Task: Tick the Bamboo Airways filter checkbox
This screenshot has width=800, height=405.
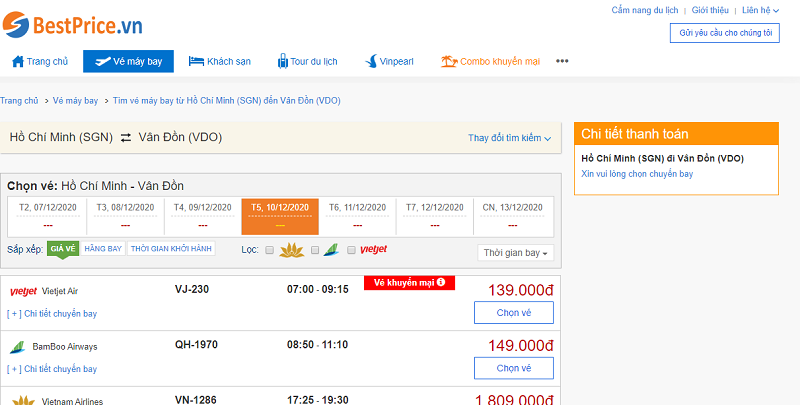Action: click(x=315, y=250)
